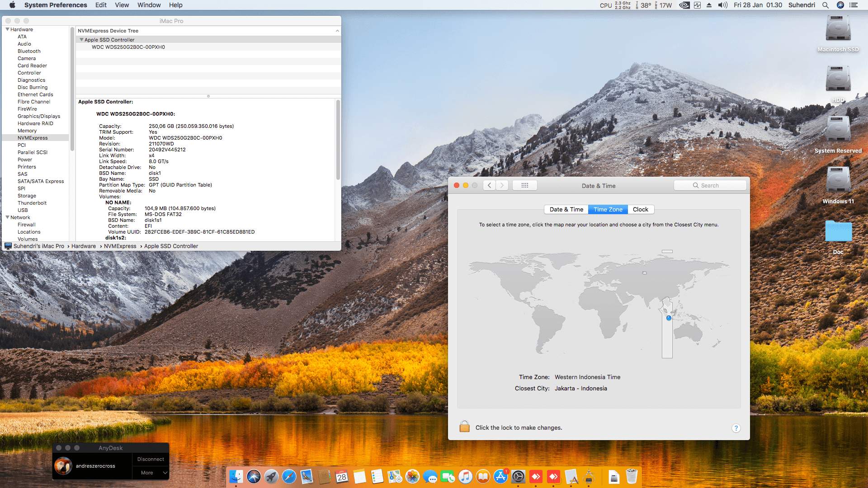The width and height of the screenshot is (868, 488).
Task: Open Spotlight search in the menu bar
Action: click(826, 5)
